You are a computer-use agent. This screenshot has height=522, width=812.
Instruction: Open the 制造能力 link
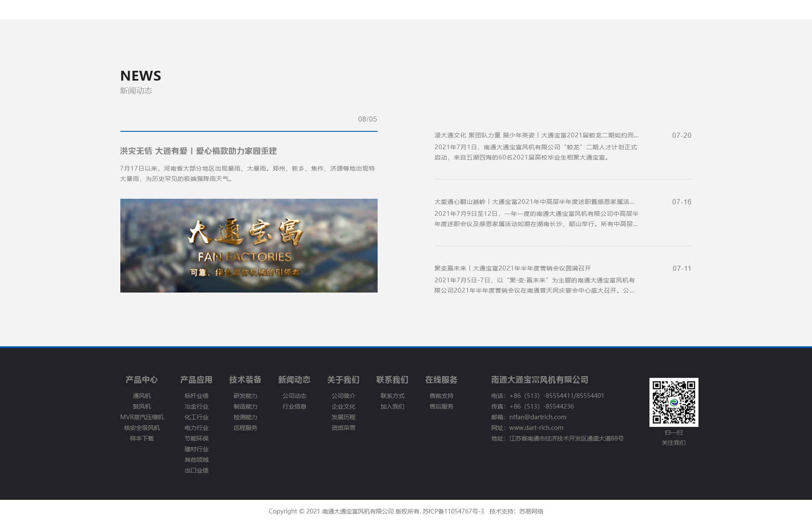pyautogui.click(x=245, y=406)
